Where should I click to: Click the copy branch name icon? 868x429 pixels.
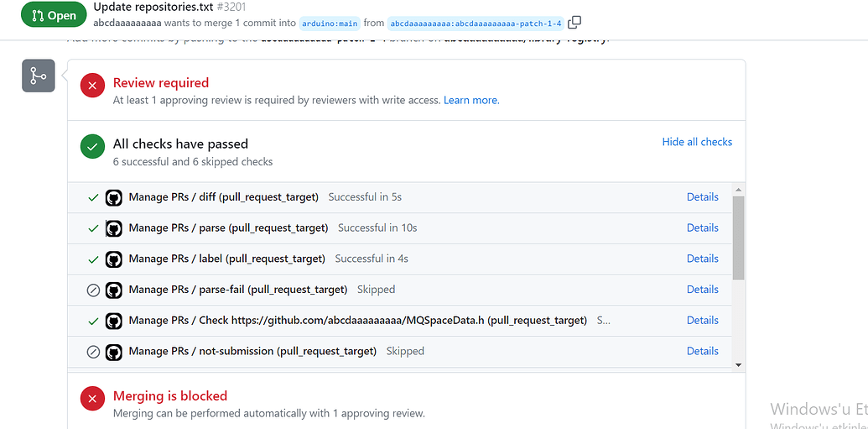click(x=574, y=23)
